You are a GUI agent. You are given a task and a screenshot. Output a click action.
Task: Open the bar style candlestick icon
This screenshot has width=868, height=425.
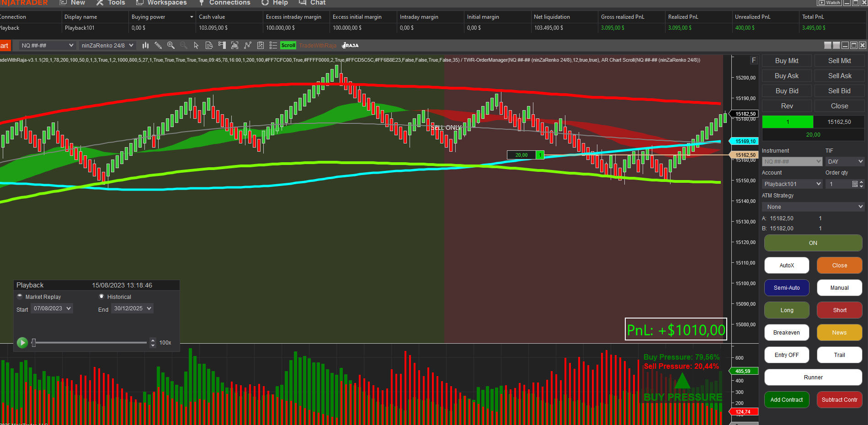click(145, 45)
